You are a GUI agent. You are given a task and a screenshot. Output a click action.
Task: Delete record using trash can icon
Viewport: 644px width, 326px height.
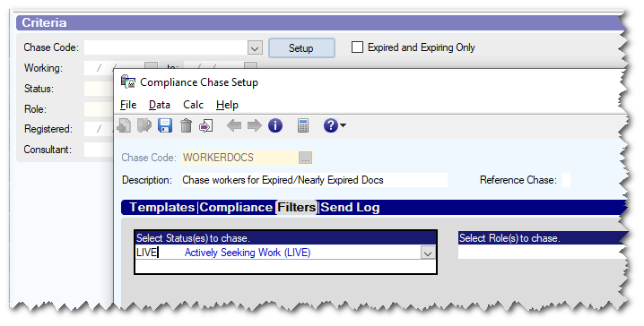(186, 125)
